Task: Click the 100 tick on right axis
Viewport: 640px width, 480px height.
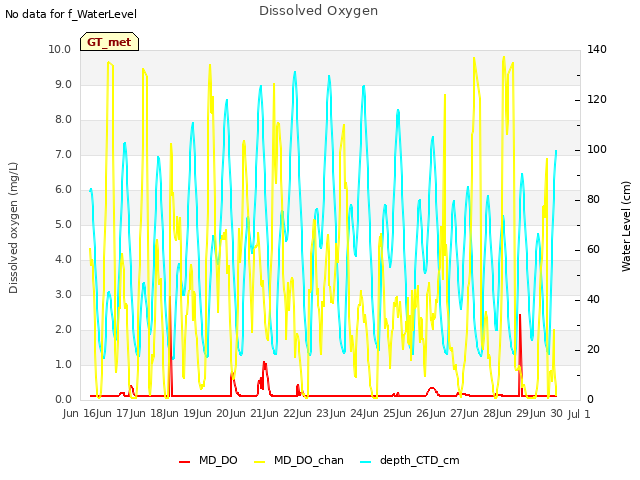Action: point(596,149)
